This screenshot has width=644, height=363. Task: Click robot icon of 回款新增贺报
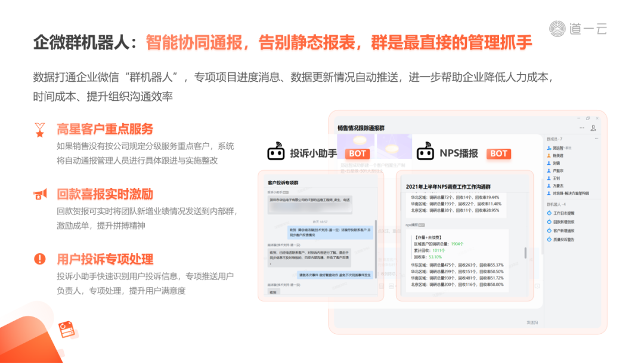(x=549, y=222)
